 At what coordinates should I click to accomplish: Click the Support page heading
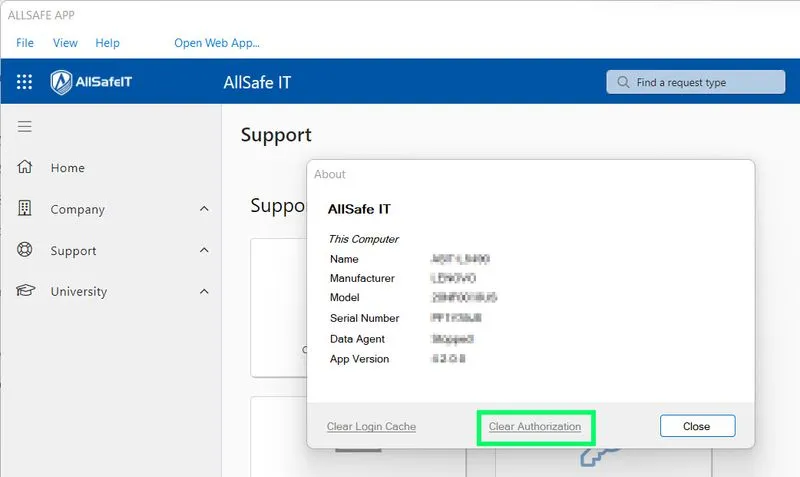pyautogui.click(x=276, y=135)
